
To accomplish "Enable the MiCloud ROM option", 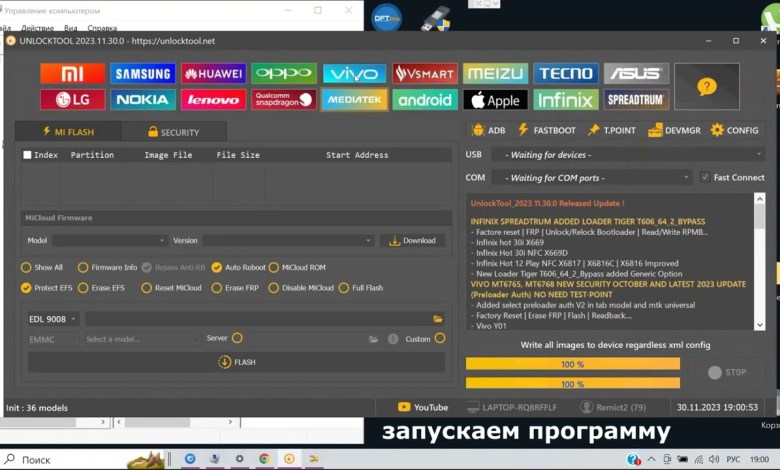I will coord(274,268).
